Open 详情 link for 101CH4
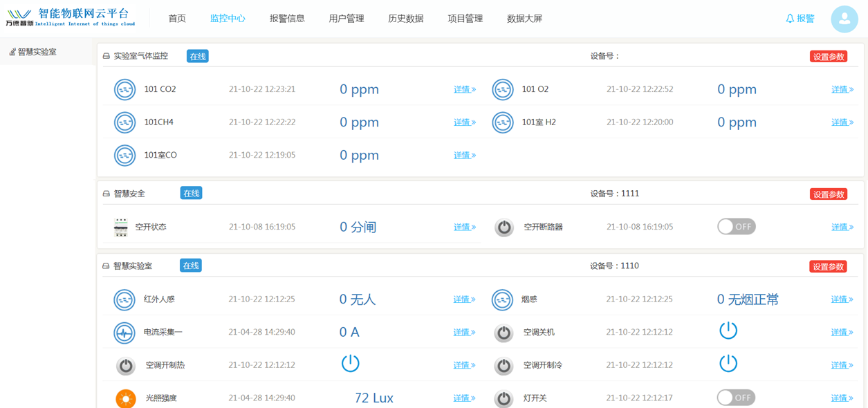The height and width of the screenshot is (408, 868). (465, 122)
